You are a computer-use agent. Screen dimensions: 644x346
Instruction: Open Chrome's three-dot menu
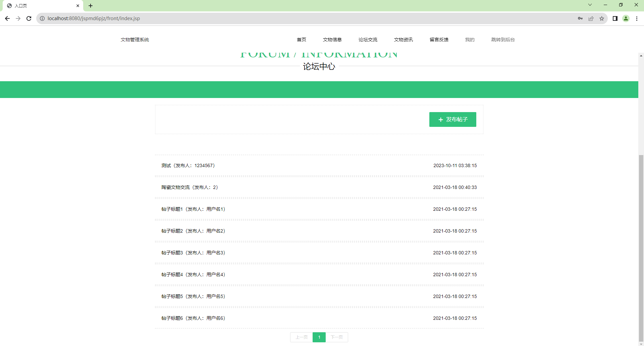pyautogui.click(x=637, y=18)
